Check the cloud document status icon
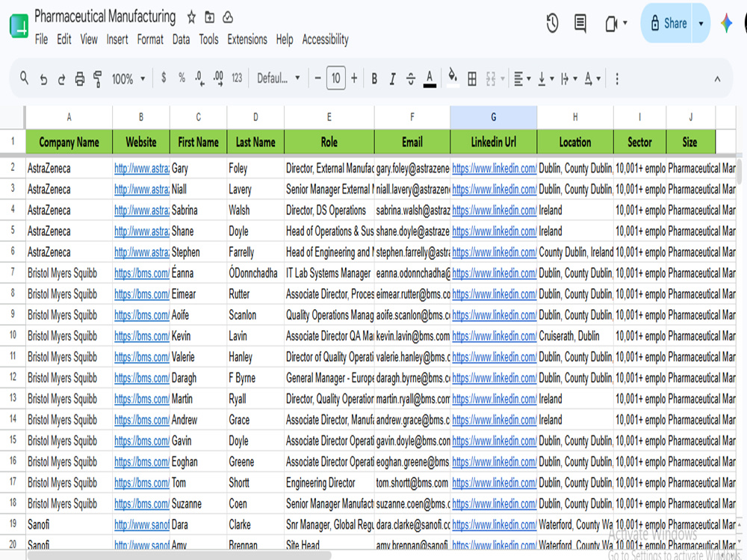The image size is (747, 560). [228, 18]
